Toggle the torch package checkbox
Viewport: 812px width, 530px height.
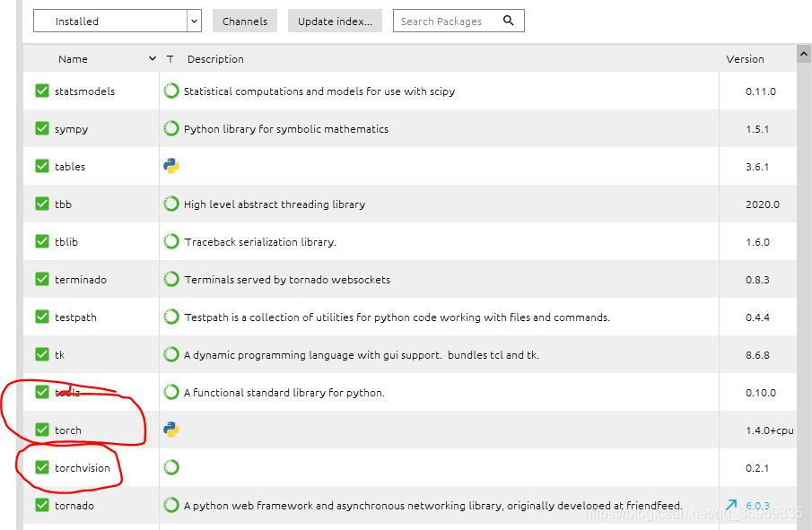coord(42,430)
